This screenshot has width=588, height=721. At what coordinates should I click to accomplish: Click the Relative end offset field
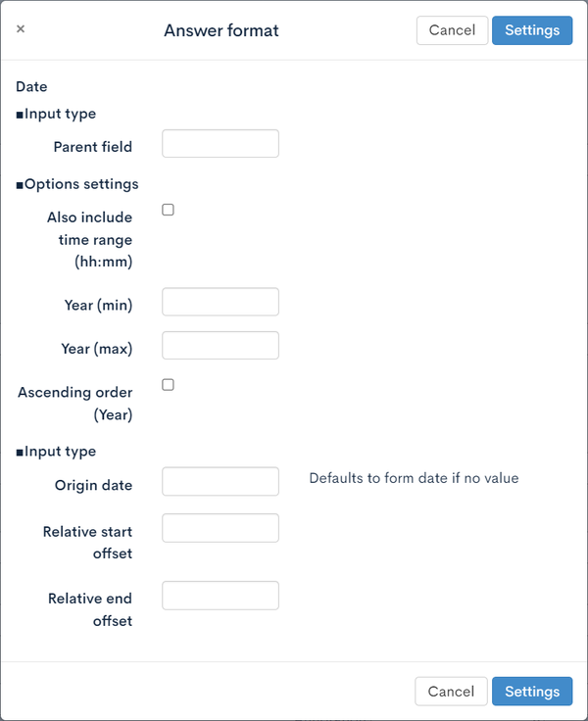220,596
